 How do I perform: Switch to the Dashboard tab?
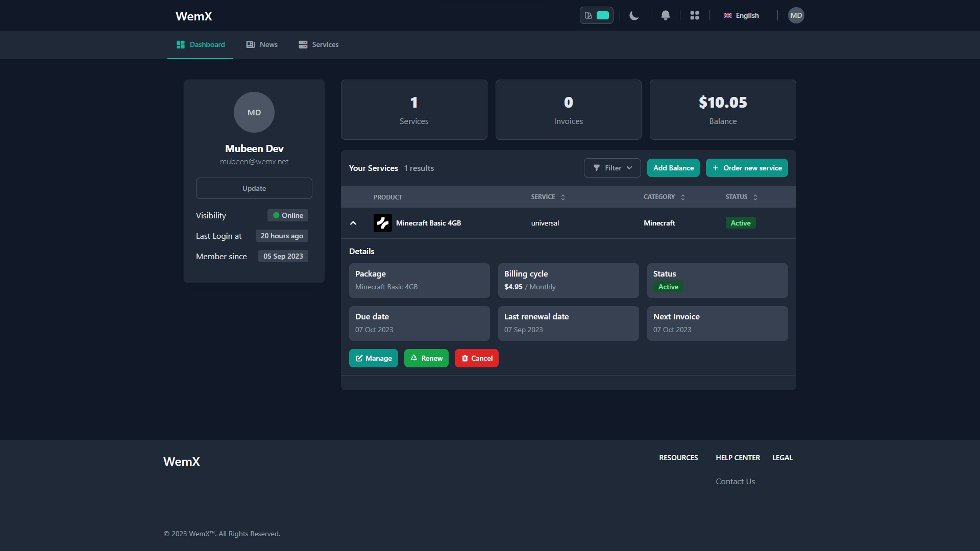[201, 45]
